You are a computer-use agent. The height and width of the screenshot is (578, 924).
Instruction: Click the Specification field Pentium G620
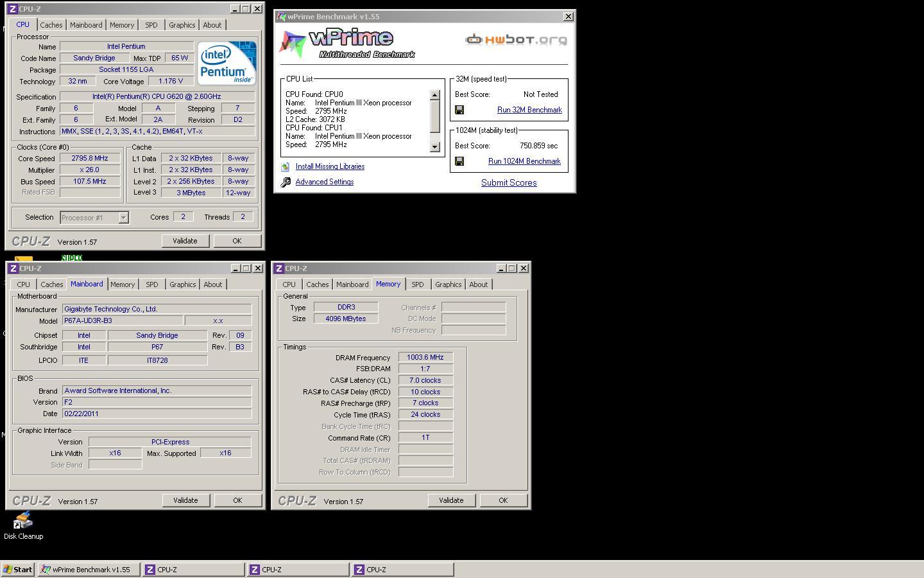click(x=157, y=96)
